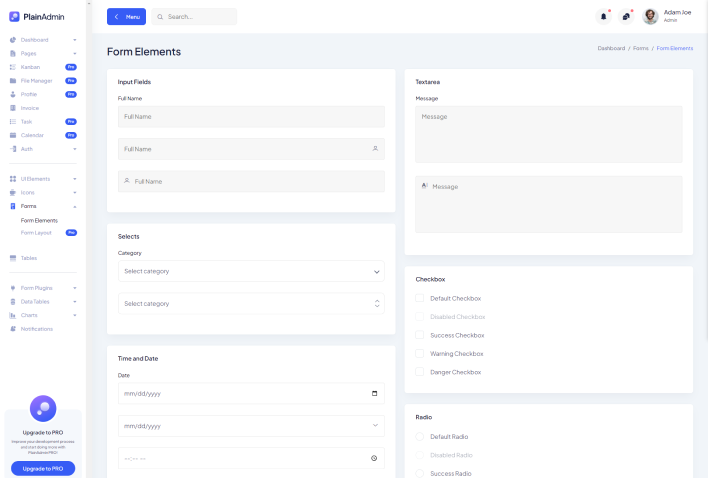Open the first Select category dropdown
708x478 pixels.
[x=250, y=271]
